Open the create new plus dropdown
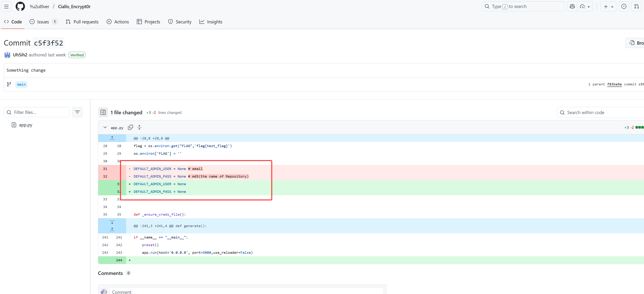 (608, 7)
